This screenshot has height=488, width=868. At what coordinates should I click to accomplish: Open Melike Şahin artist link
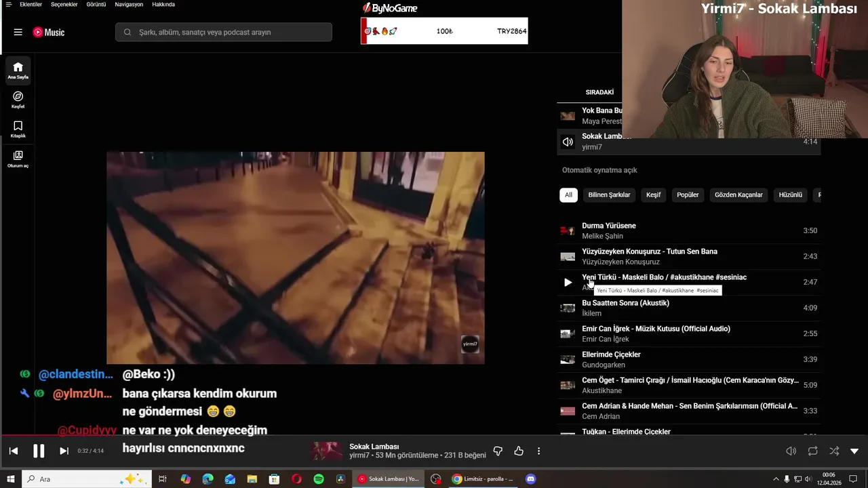pyautogui.click(x=602, y=236)
